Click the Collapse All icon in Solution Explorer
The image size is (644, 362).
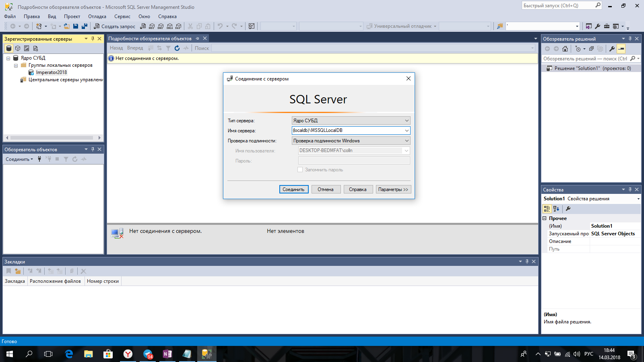591,49
